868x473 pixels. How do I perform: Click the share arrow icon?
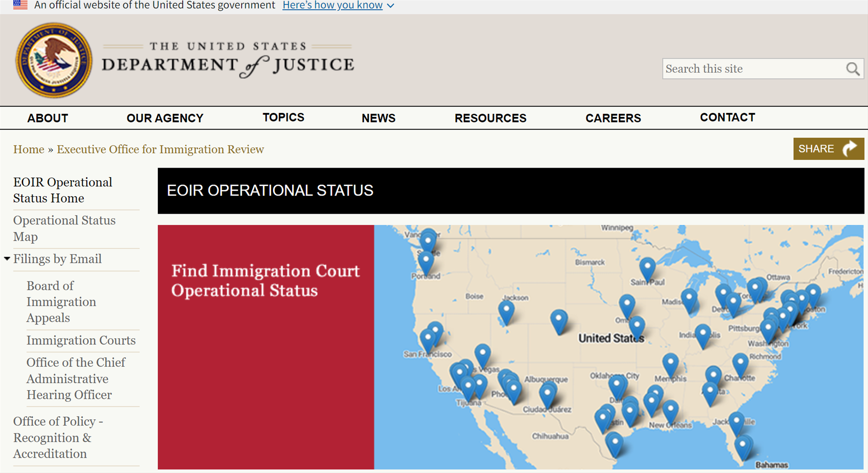(x=850, y=149)
